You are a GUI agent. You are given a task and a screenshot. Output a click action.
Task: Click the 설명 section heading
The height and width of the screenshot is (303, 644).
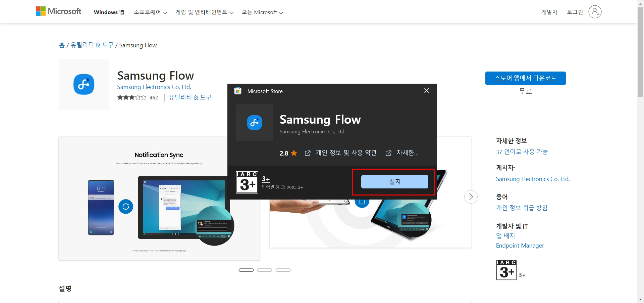pos(65,289)
